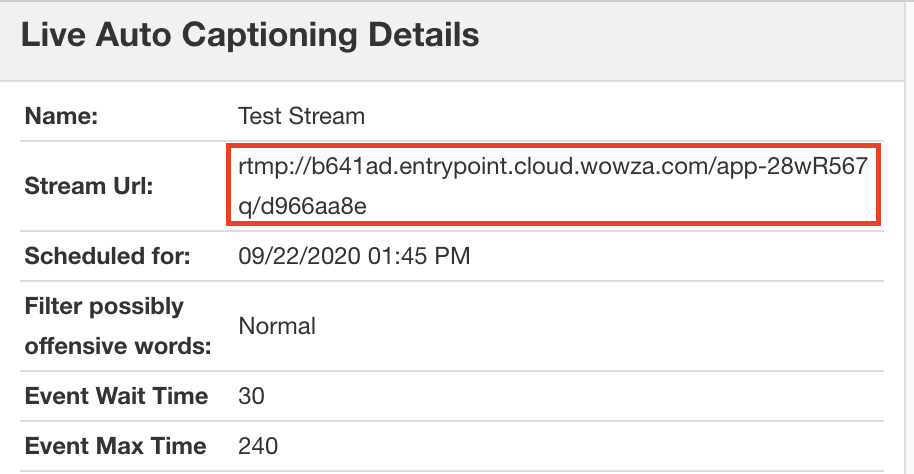This screenshot has height=474, width=914.
Task: Click the Scheduled for label
Action: (x=107, y=256)
